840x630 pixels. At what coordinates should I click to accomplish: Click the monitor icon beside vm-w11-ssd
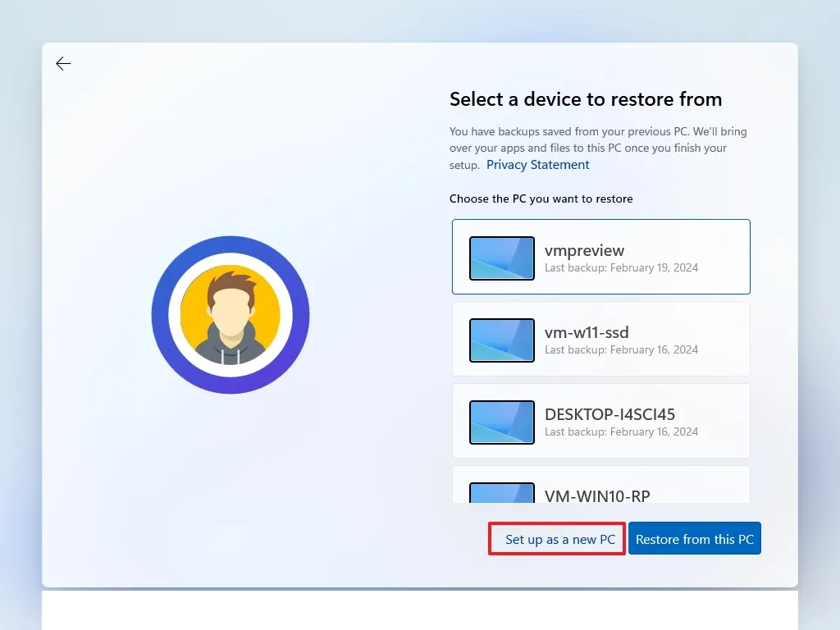coord(501,339)
